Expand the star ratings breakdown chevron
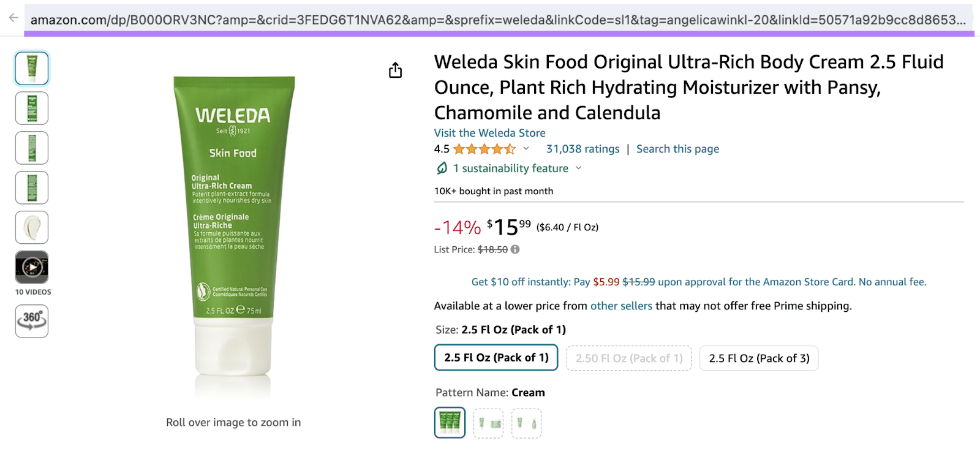Screen dimensions: 980x449 pos(526,149)
